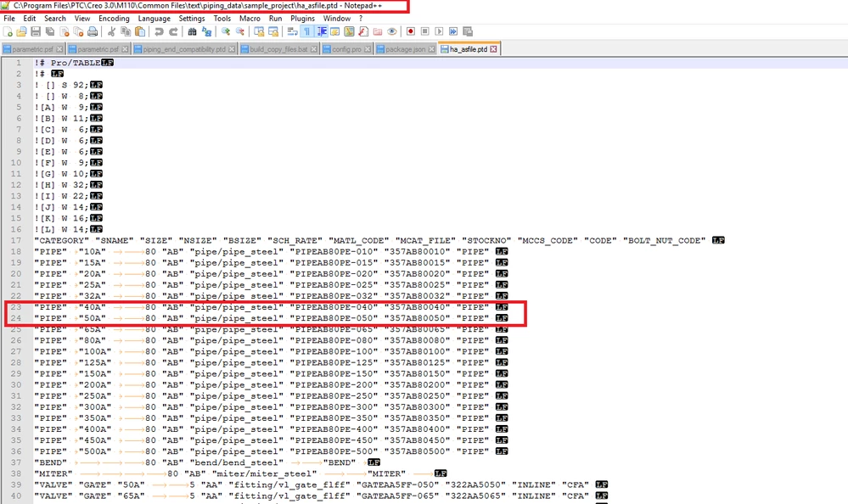Close the config.pro tab
848x504 pixels.
[x=368, y=49]
